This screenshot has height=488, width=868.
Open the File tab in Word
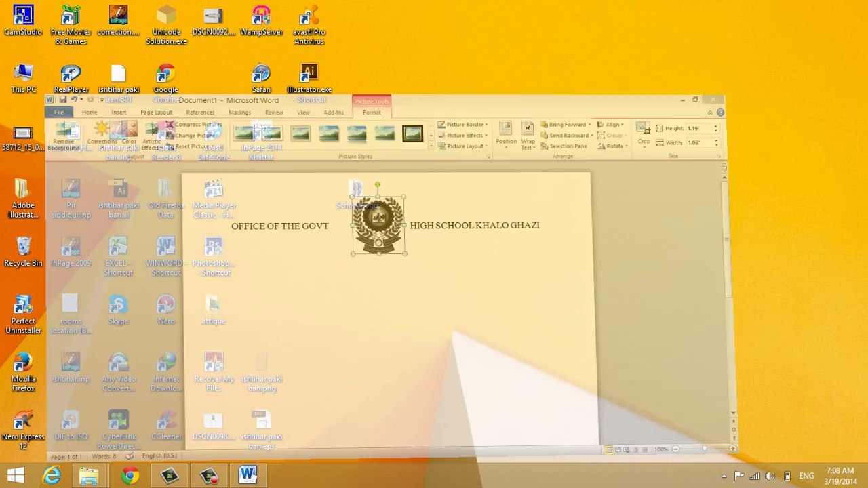[59, 113]
